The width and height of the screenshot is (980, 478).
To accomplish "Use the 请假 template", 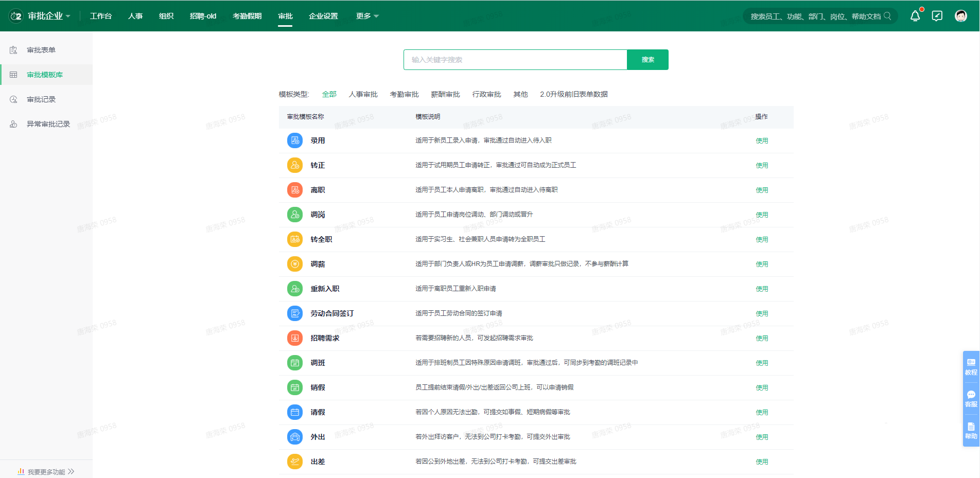I will (762, 412).
